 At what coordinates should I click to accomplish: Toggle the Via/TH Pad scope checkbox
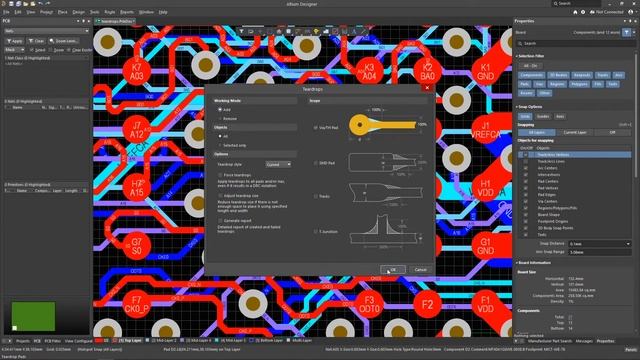click(316, 128)
